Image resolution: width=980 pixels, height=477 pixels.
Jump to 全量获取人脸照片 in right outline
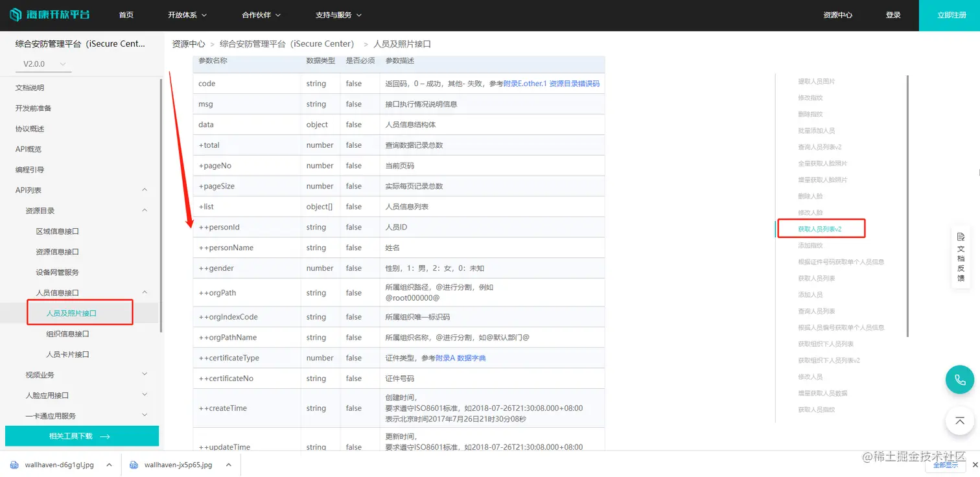(822, 163)
